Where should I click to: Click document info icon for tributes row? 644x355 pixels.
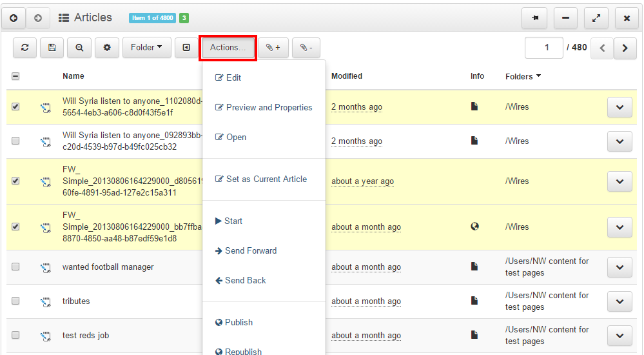click(474, 300)
